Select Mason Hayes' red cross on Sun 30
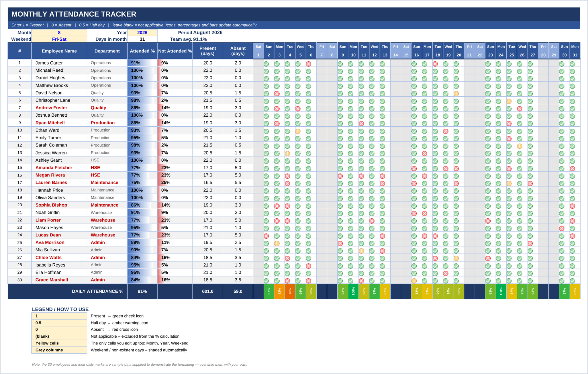Viewport: 588px width, 374px height. [562, 228]
